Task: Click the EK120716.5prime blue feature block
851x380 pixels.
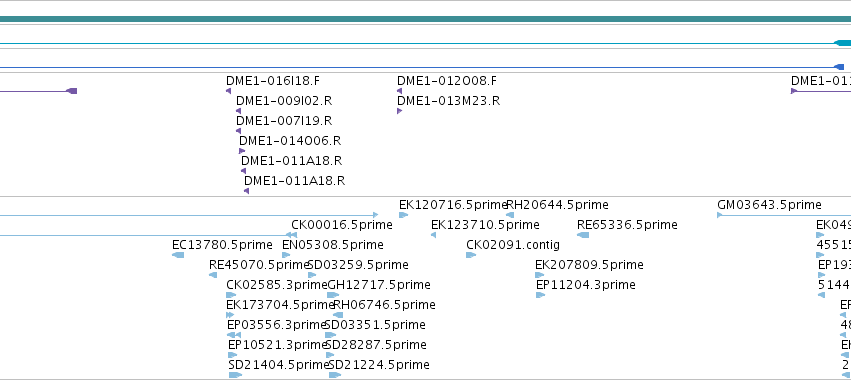Action: [403, 216]
